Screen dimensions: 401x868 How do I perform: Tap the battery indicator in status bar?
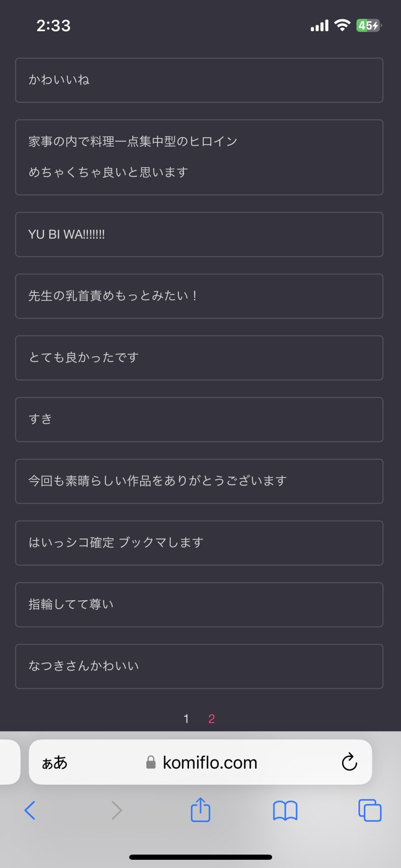tap(368, 26)
